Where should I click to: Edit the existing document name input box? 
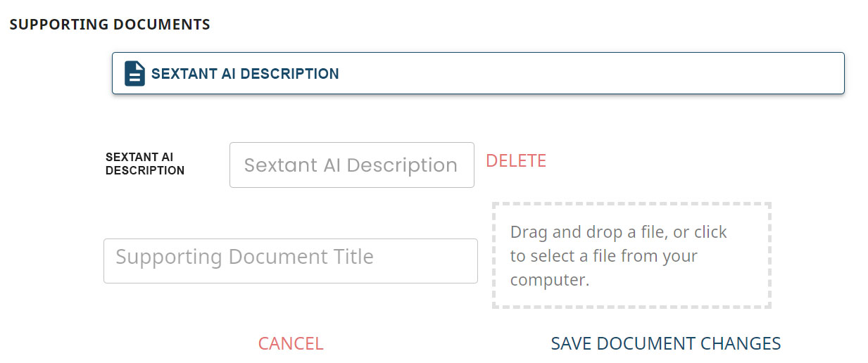351,165
